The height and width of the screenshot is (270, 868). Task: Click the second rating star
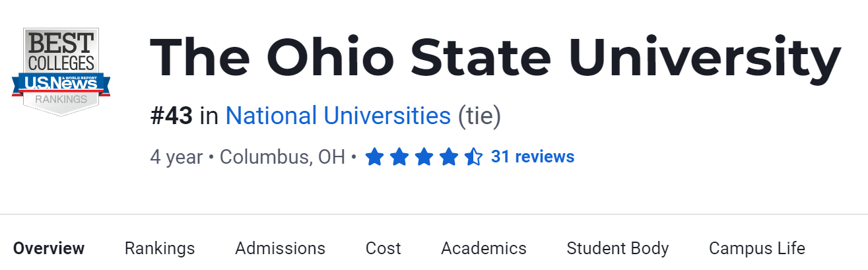399,157
